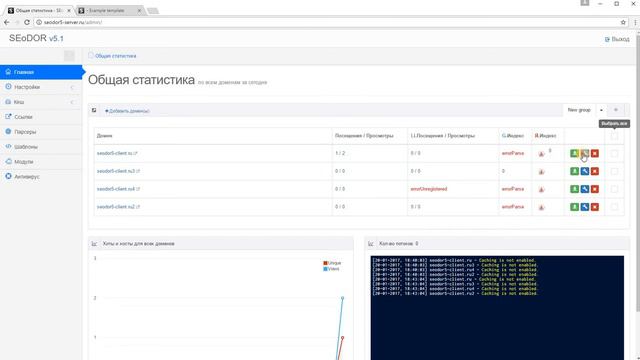
Task: Click the checkbox icon left of Добавить домен(ы)
Action: (x=94, y=110)
